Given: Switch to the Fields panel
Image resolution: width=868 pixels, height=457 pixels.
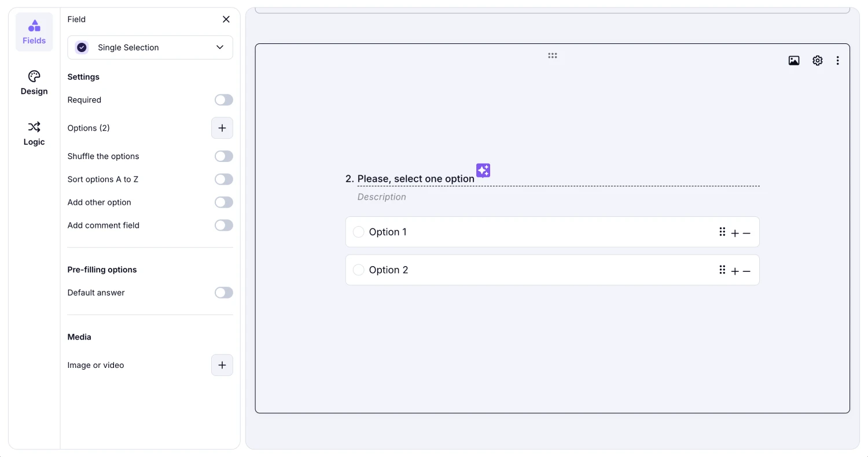Looking at the screenshot, I should tap(34, 32).
